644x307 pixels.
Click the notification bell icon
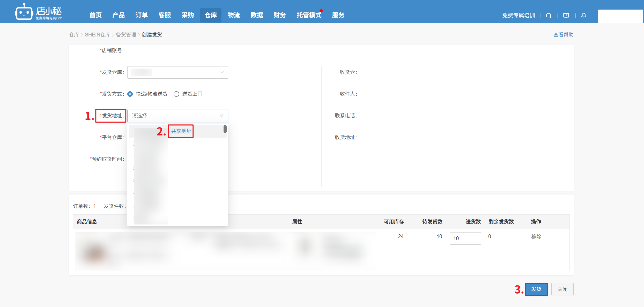point(583,16)
